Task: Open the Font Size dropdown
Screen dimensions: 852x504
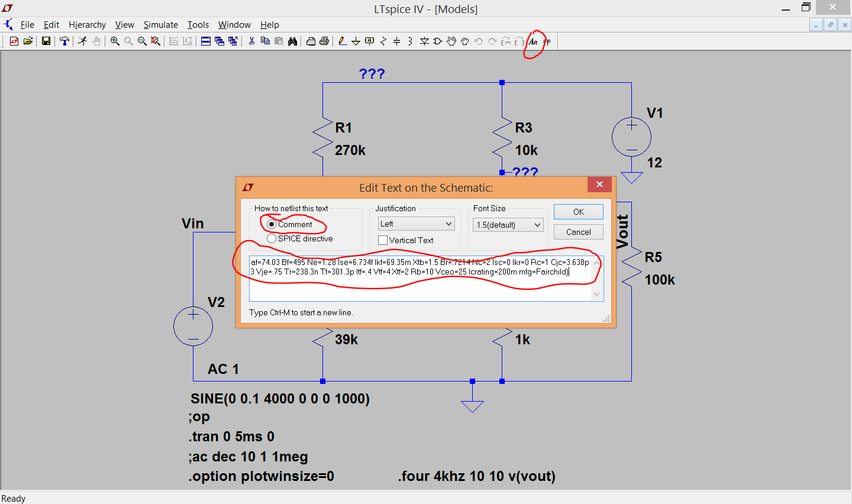Action: [508, 225]
